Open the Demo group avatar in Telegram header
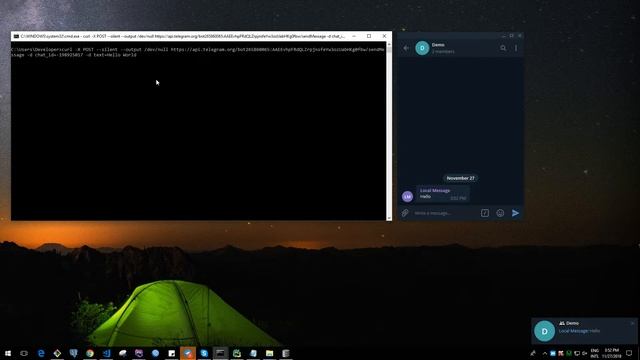The width and height of the screenshot is (640, 360). tap(422, 48)
